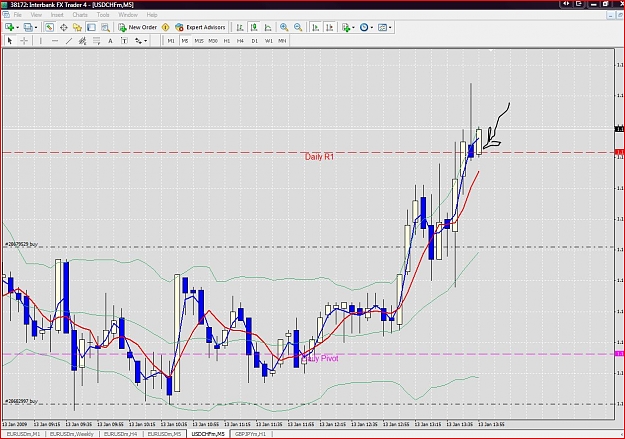Switch chart to W1 timeframe
Viewport: 625px width, 439px height.
coord(269,41)
